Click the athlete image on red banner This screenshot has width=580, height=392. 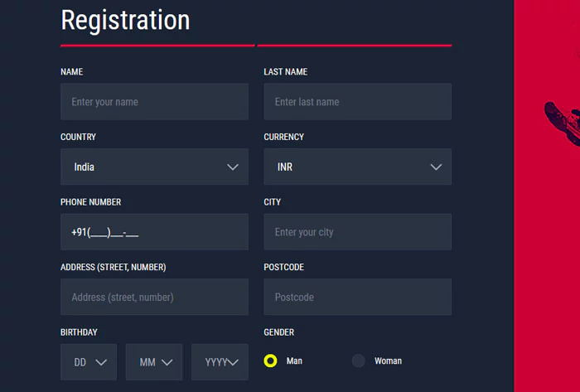[563, 123]
